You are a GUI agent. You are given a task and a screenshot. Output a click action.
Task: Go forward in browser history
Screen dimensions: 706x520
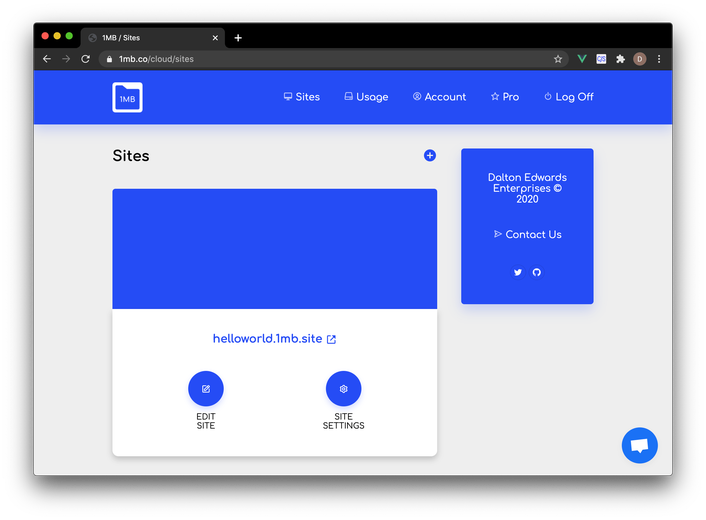pos(66,59)
